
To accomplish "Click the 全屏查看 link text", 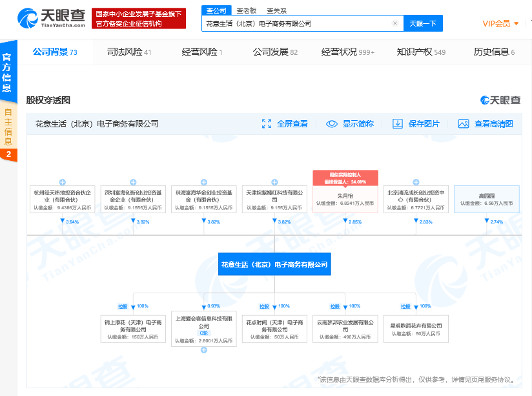I will pyautogui.click(x=292, y=123).
